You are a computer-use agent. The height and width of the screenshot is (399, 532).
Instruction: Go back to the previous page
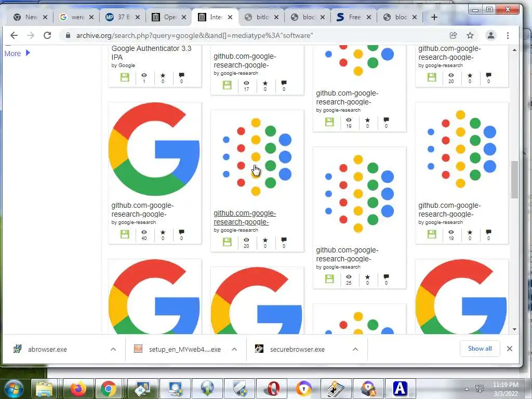tap(14, 35)
